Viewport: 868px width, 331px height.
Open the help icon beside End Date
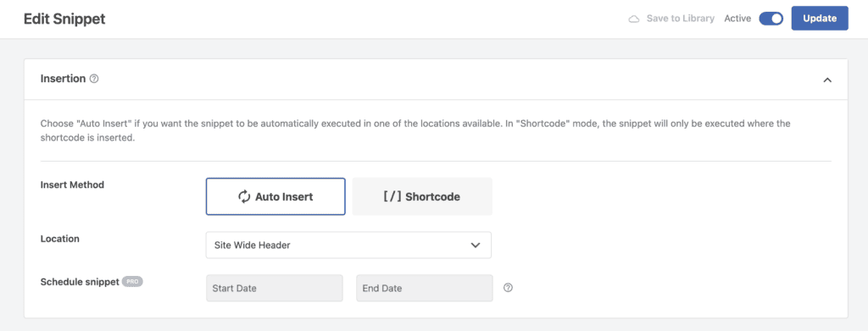pyautogui.click(x=509, y=287)
